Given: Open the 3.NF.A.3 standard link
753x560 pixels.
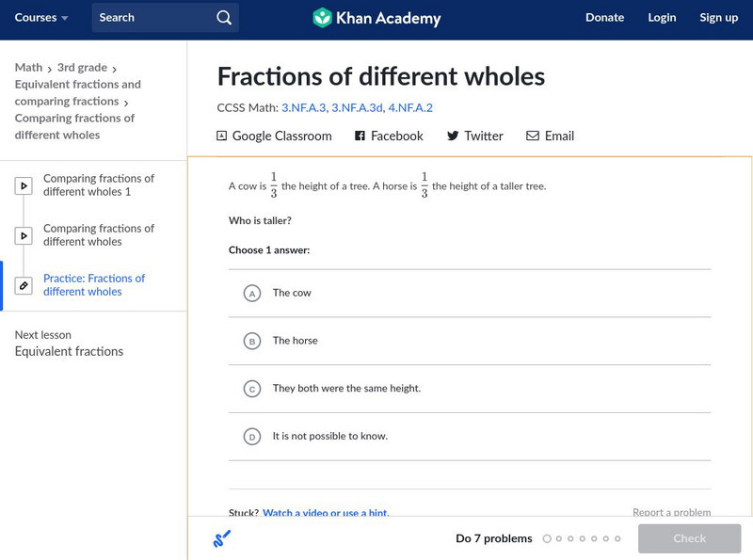Looking at the screenshot, I should click(302, 108).
